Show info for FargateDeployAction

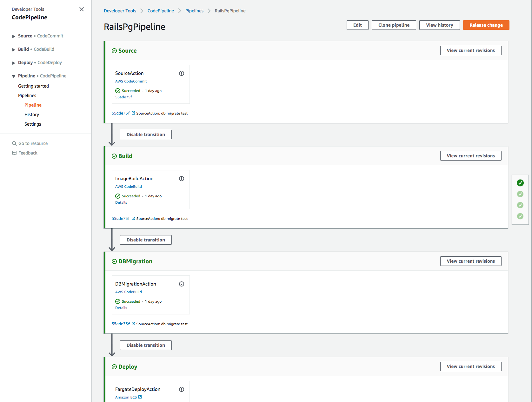[x=182, y=389]
